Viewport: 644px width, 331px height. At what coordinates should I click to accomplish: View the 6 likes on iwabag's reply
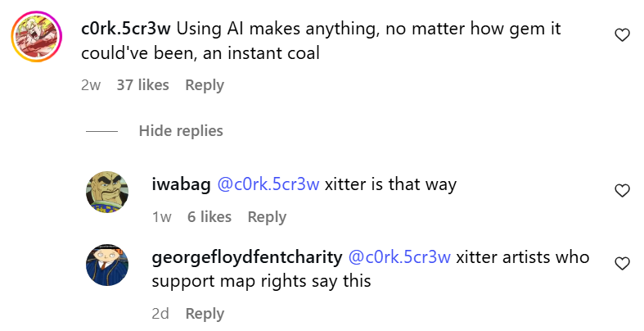209,217
